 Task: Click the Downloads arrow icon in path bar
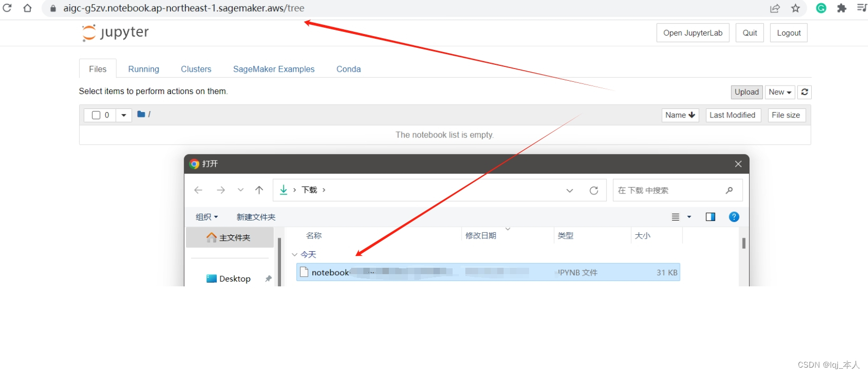tap(284, 190)
